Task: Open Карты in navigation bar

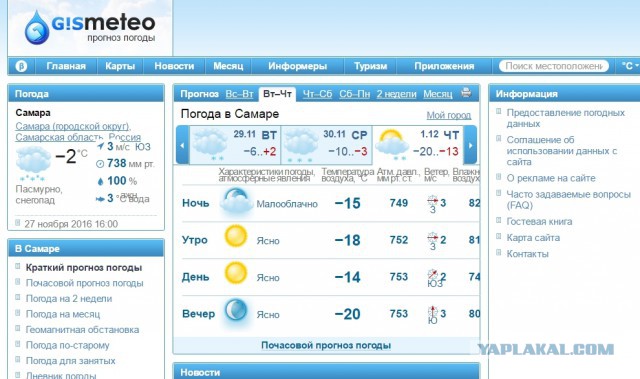Action: [x=120, y=66]
